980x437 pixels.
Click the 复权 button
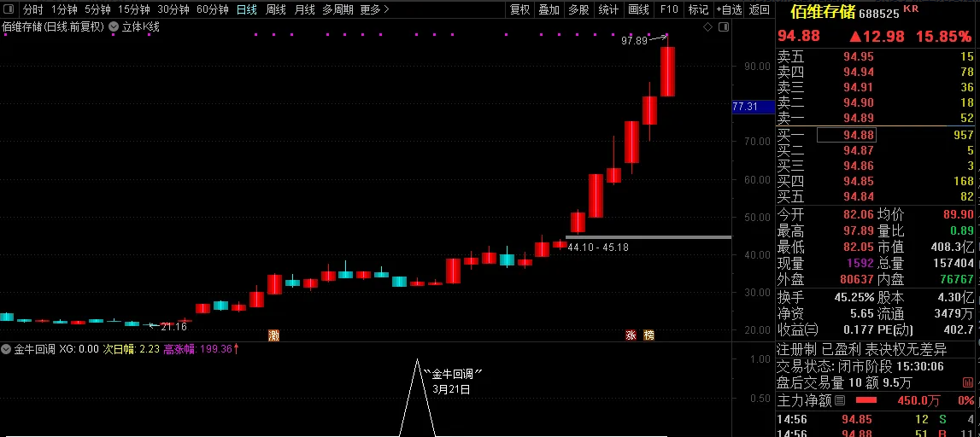[x=519, y=9]
